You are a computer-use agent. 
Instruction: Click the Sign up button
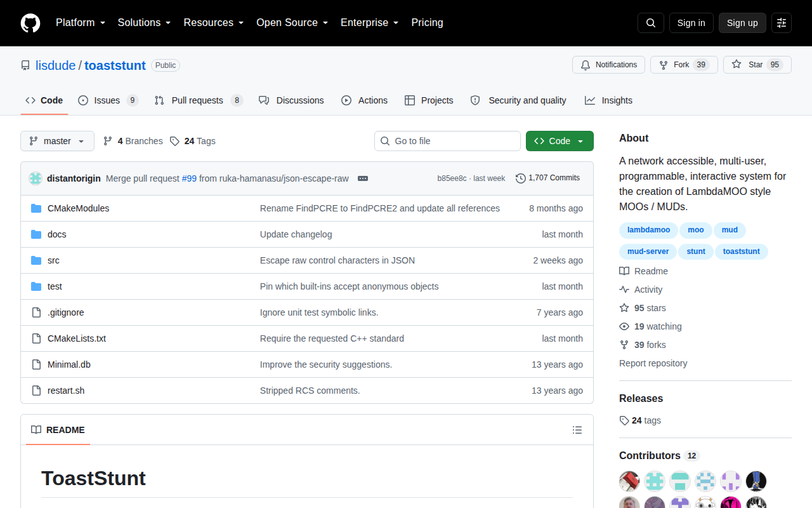(x=742, y=23)
